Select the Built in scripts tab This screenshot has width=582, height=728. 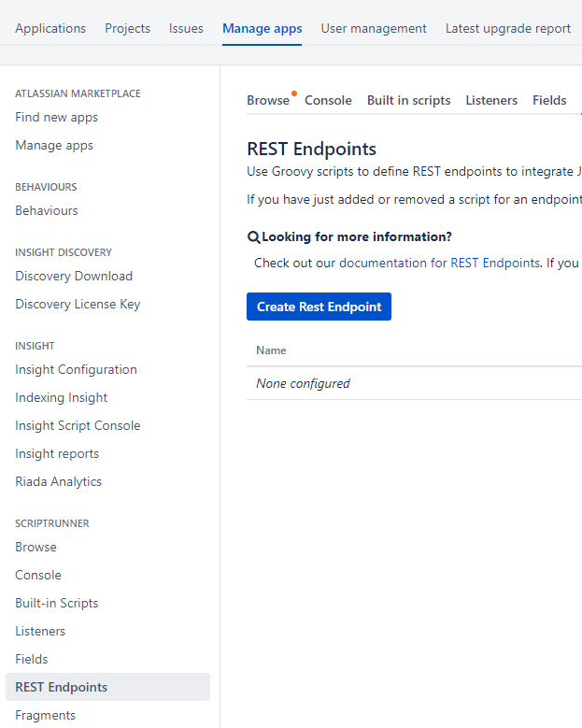click(x=408, y=101)
